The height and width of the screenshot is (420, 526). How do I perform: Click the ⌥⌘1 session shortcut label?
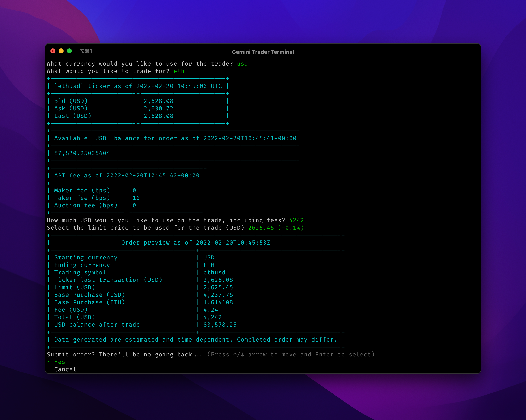86,51
